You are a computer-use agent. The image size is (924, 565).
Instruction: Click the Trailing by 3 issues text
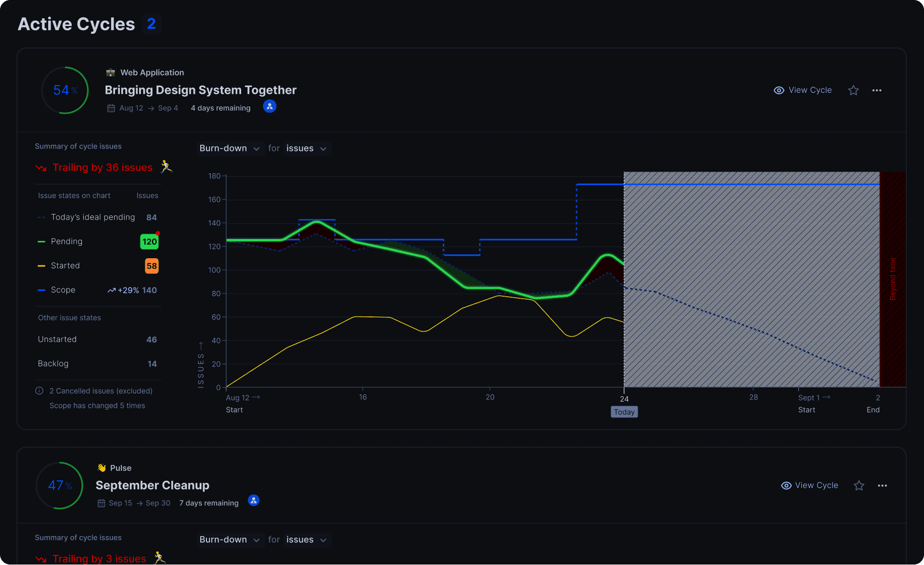(99, 559)
